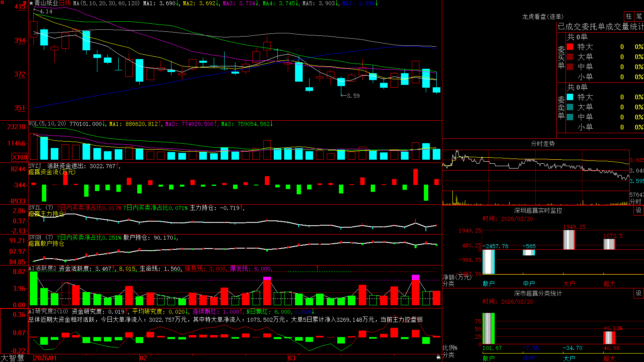Select 中户 category in 深圳超赢实时监控
The height and width of the screenshot is (362, 644).
[x=529, y=284]
